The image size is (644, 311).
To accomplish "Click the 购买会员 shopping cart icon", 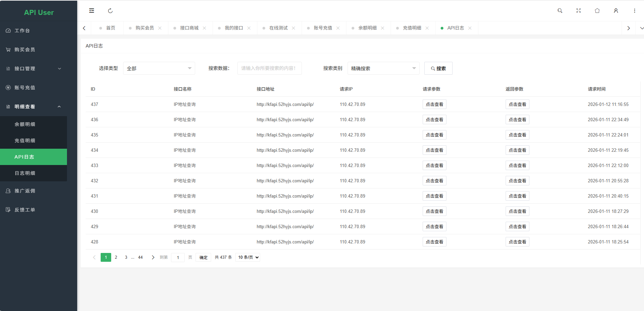I will (8, 49).
